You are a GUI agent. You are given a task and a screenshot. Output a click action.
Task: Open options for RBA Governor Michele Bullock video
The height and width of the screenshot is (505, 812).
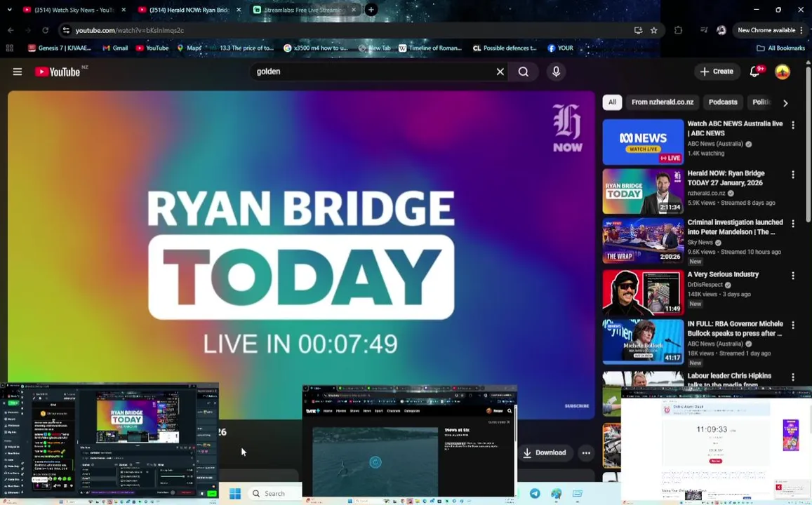793,325
